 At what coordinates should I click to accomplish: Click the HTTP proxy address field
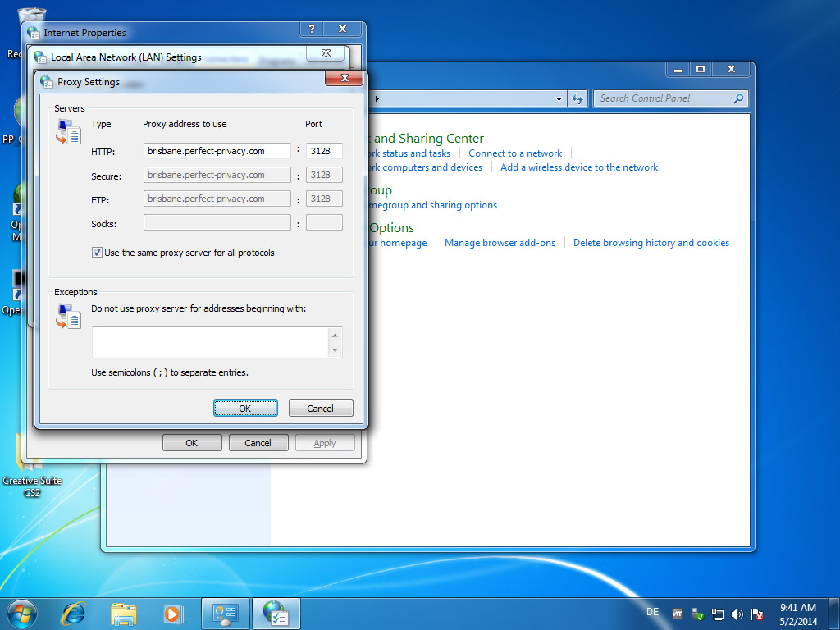tap(217, 151)
